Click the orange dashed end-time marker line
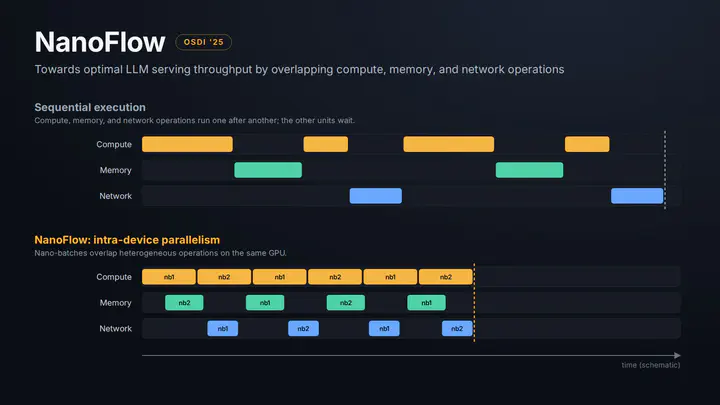720x405 pixels. [474, 303]
